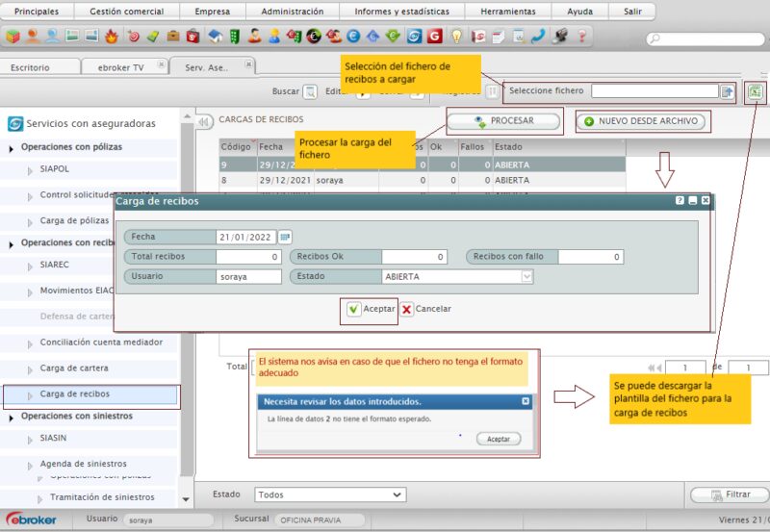Click the help question mark in dialog title
Image resolution: width=770 pixels, height=532 pixels.
click(x=680, y=201)
